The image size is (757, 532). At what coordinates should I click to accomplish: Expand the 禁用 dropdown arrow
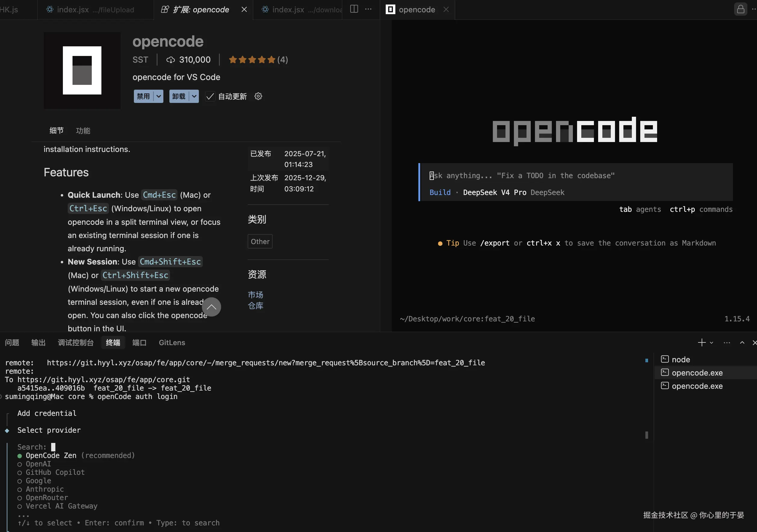point(159,96)
